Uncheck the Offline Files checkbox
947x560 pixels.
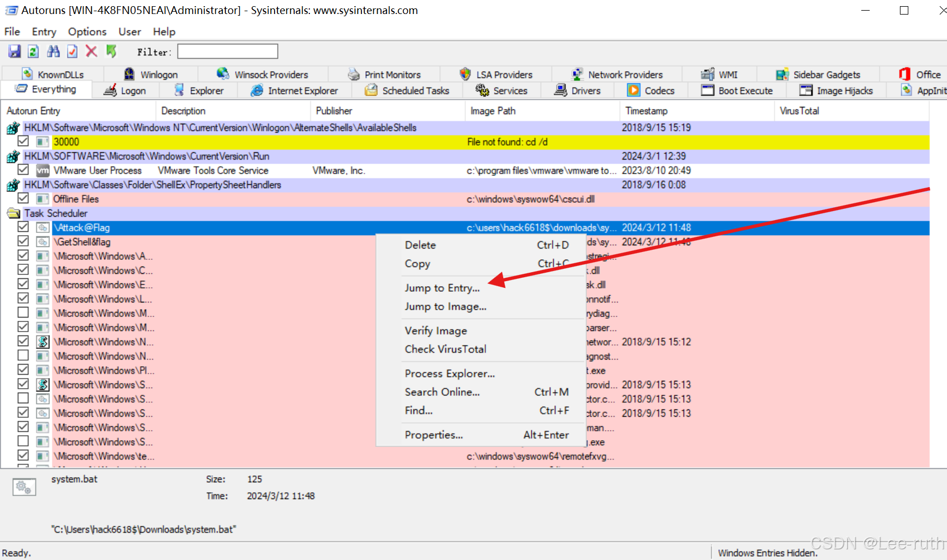(x=23, y=198)
